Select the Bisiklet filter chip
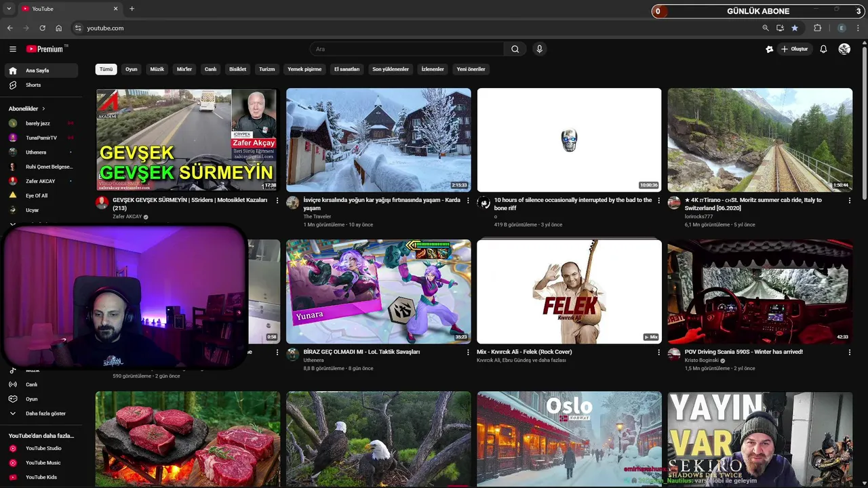Image resolution: width=868 pixels, height=488 pixels. tap(238, 69)
